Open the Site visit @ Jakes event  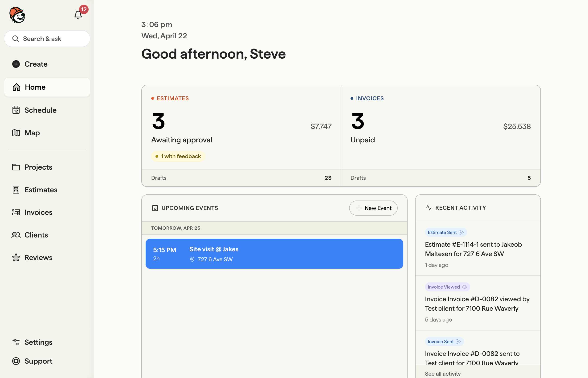pyautogui.click(x=274, y=254)
